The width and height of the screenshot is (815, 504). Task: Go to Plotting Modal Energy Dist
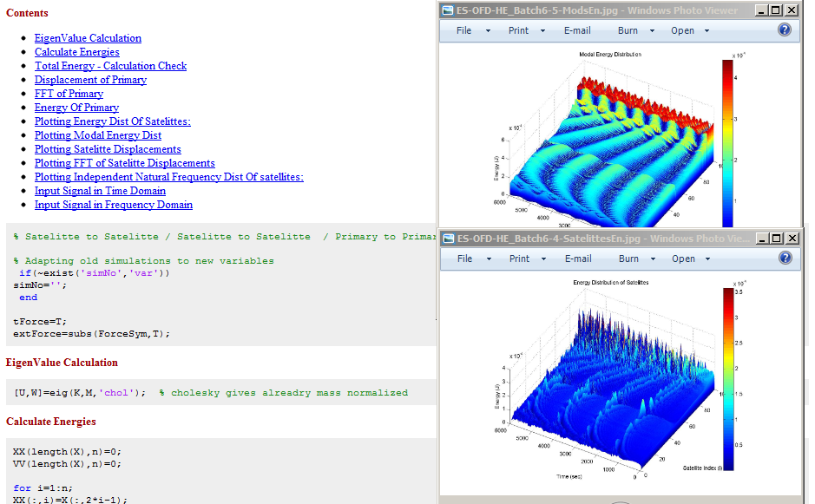[98, 135]
